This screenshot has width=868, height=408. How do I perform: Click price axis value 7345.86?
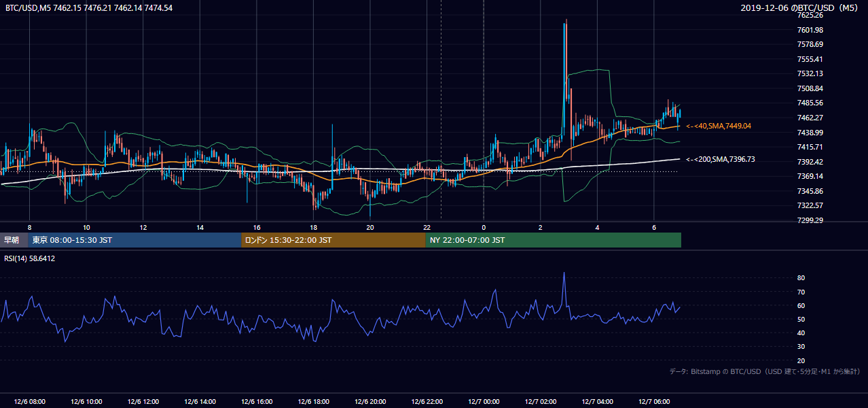pos(810,191)
